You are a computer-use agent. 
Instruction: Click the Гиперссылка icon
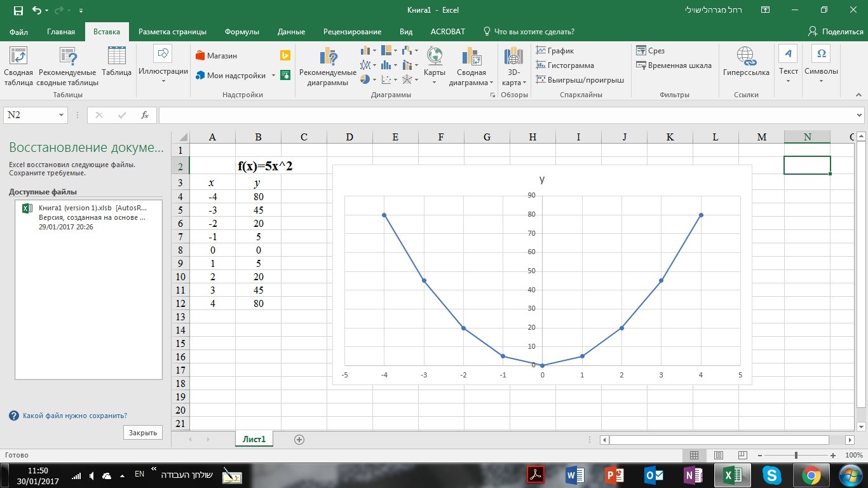(x=746, y=62)
